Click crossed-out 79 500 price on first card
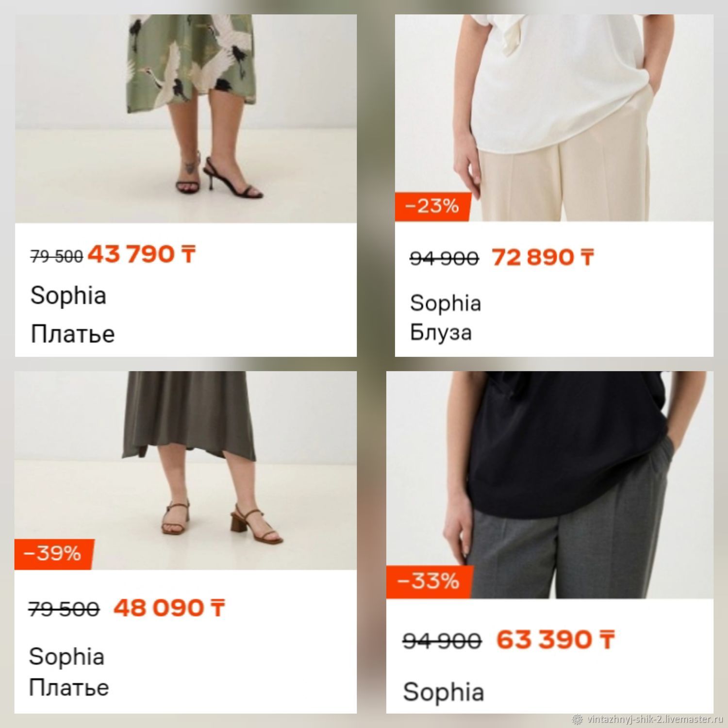Image resolution: width=728 pixels, height=728 pixels. point(57,256)
